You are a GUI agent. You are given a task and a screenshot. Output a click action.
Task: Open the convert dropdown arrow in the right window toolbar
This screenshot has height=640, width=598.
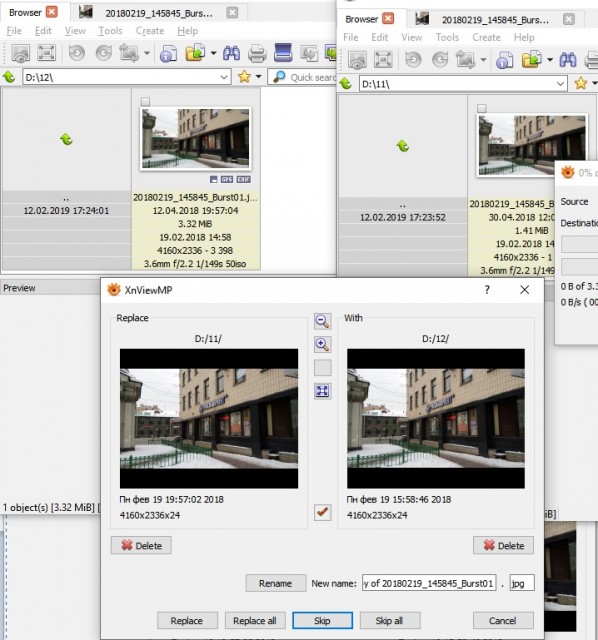click(483, 60)
